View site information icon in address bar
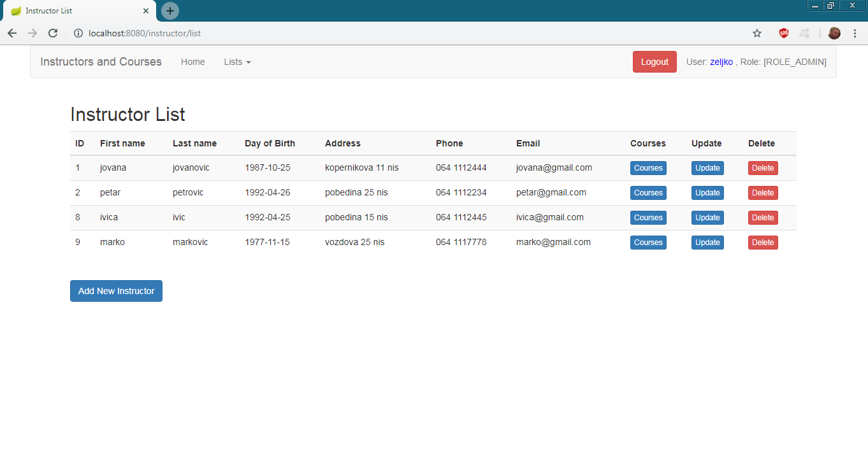Screen dimensions: 868x459 pos(78,33)
